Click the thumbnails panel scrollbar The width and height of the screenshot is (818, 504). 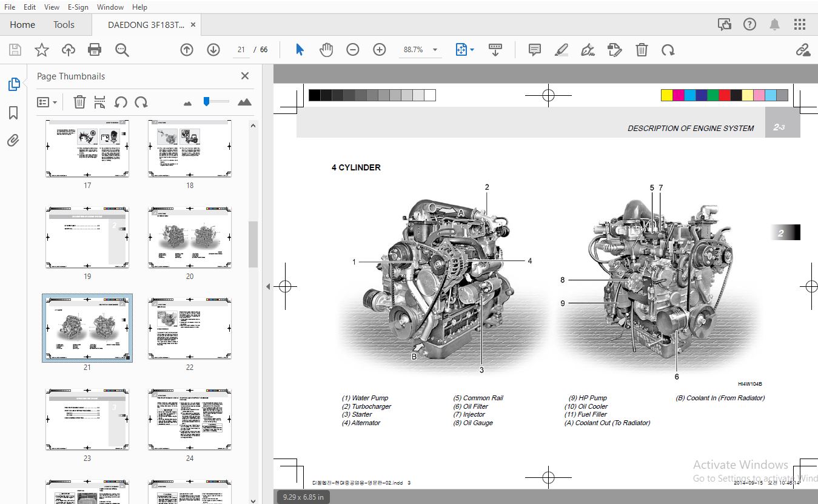[253, 244]
